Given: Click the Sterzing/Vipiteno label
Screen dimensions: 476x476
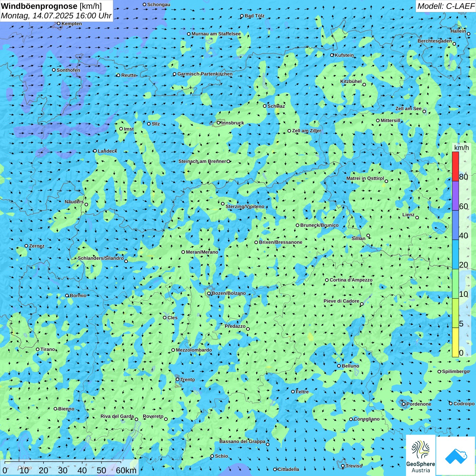Looking at the screenshot, I should (x=245, y=206).
